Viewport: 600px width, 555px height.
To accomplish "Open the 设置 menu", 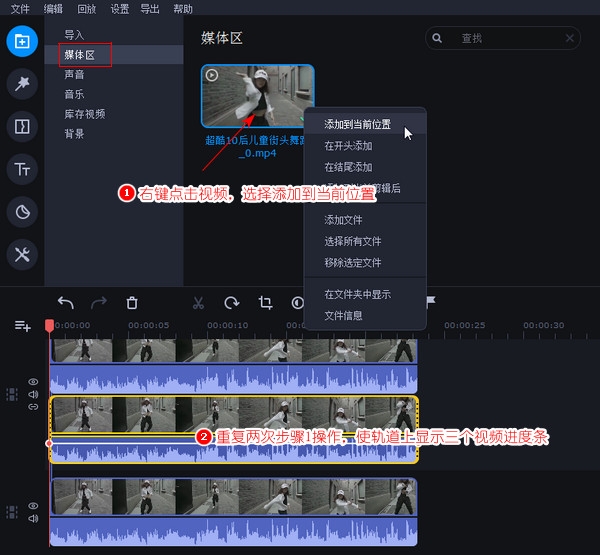I will pos(120,8).
